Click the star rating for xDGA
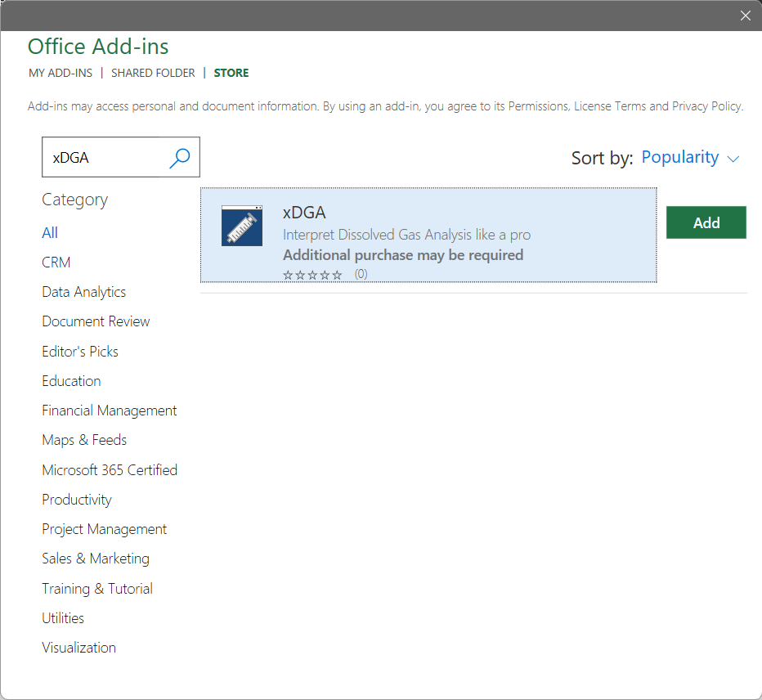This screenshot has height=700, width=762. click(x=312, y=275)
